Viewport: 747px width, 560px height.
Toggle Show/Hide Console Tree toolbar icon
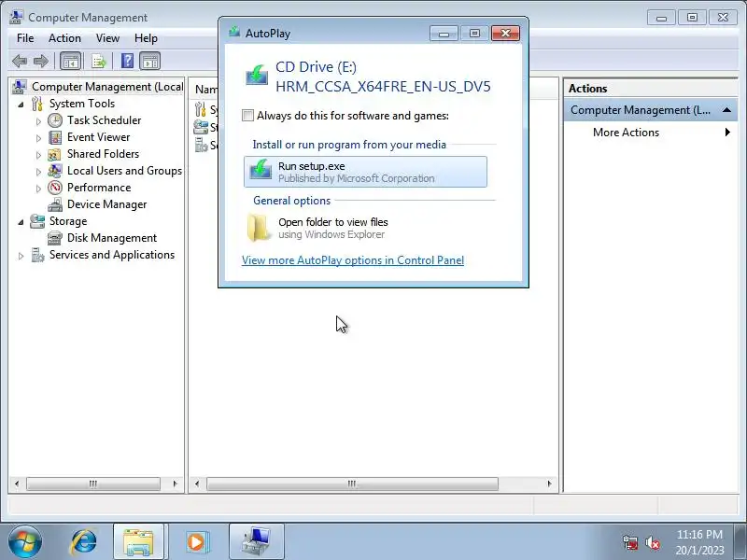click(71, 61)
